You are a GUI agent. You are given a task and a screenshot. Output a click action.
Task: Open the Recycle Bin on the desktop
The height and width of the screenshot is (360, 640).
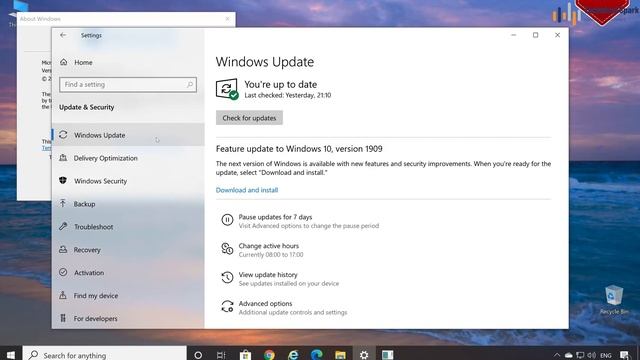click(614, 300)
